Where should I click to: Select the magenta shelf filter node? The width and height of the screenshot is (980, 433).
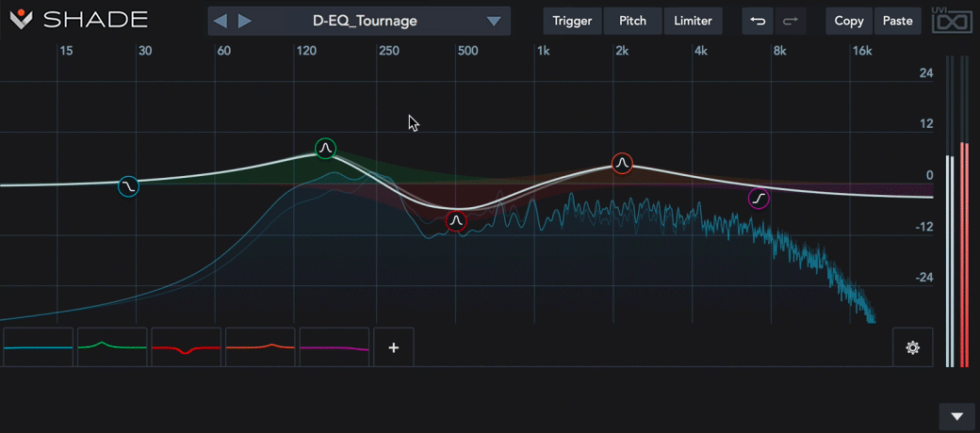point(759,199)
